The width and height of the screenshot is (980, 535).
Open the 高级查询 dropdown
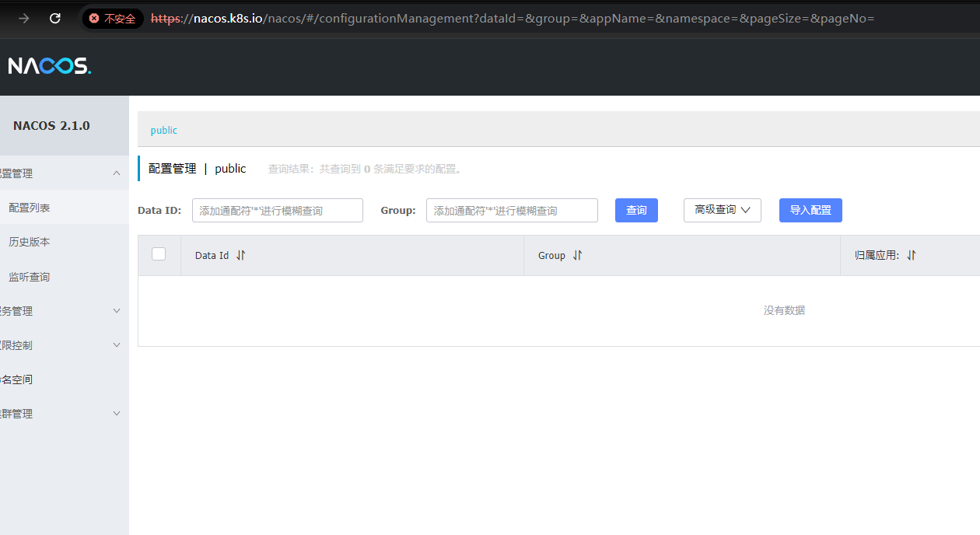pyautogui.click(x=722, y=210)
